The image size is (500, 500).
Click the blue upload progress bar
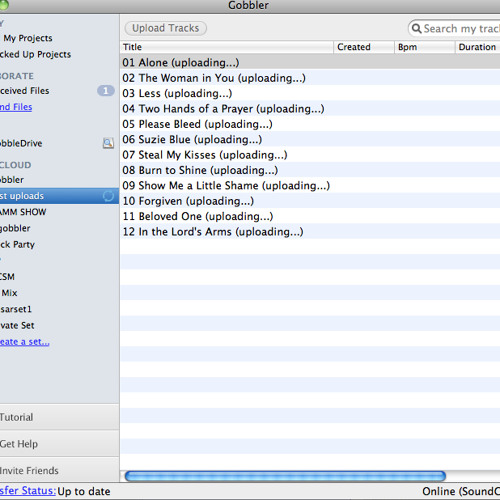point(285,476)
